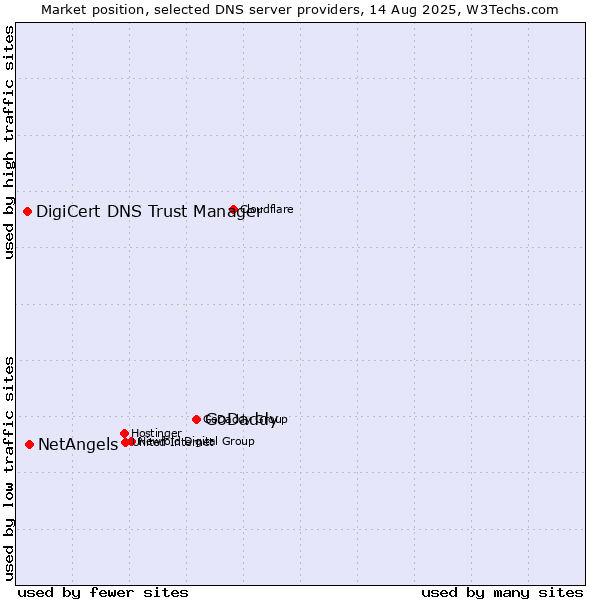Click the 'used by fewer sites' axis label

103,593
